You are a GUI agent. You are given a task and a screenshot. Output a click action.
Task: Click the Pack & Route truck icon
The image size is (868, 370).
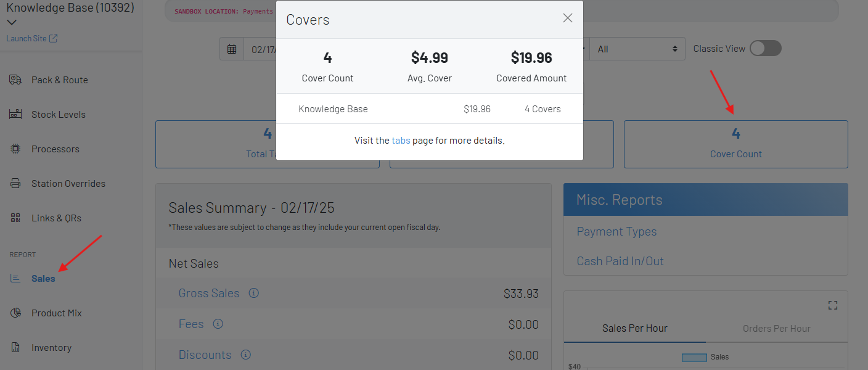point(16,80)
